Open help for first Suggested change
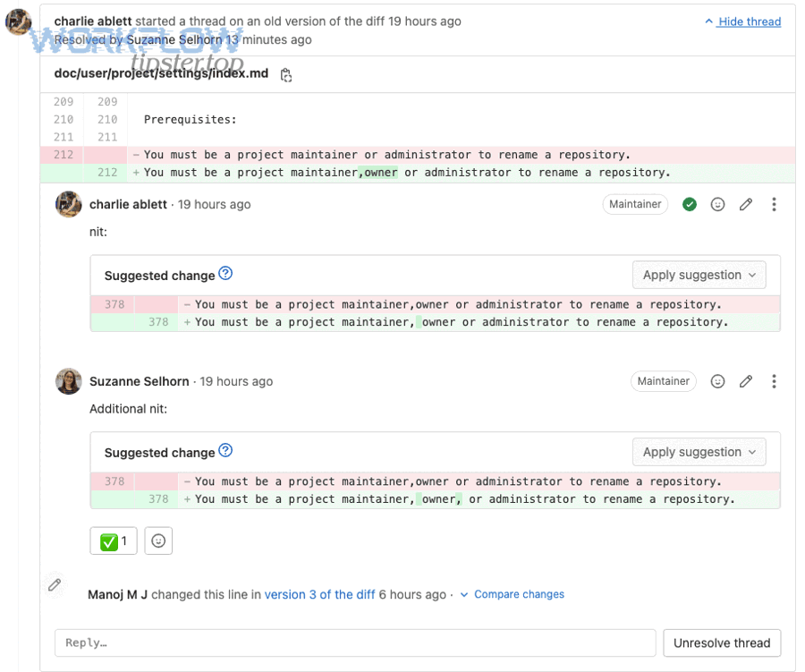805x672 pixels. (x=226, y=274)
